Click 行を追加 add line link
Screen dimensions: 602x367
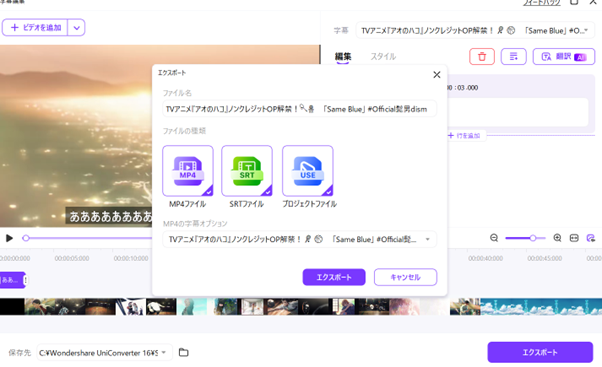(x=464, y=136)
